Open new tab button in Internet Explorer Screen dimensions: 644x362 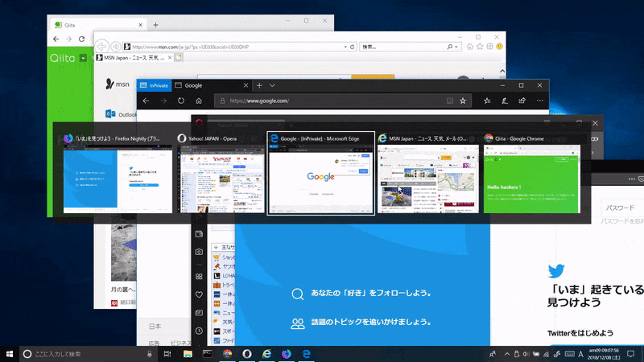179,58
